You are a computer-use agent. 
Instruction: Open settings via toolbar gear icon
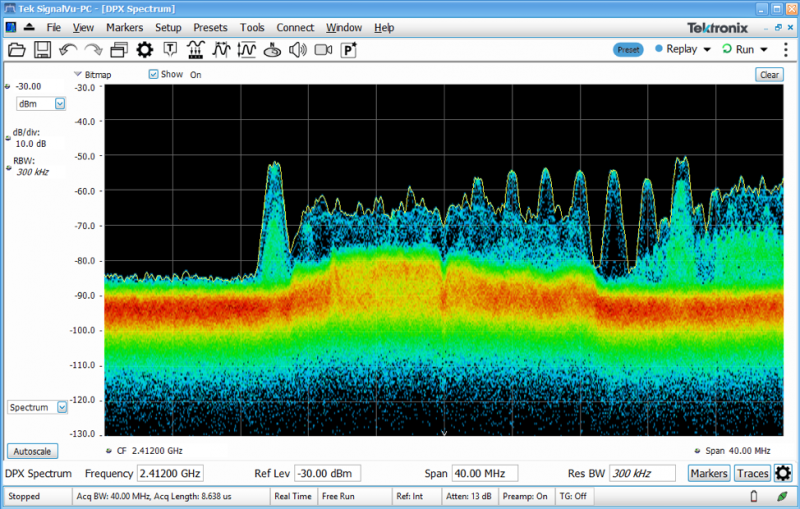[145, 49]
